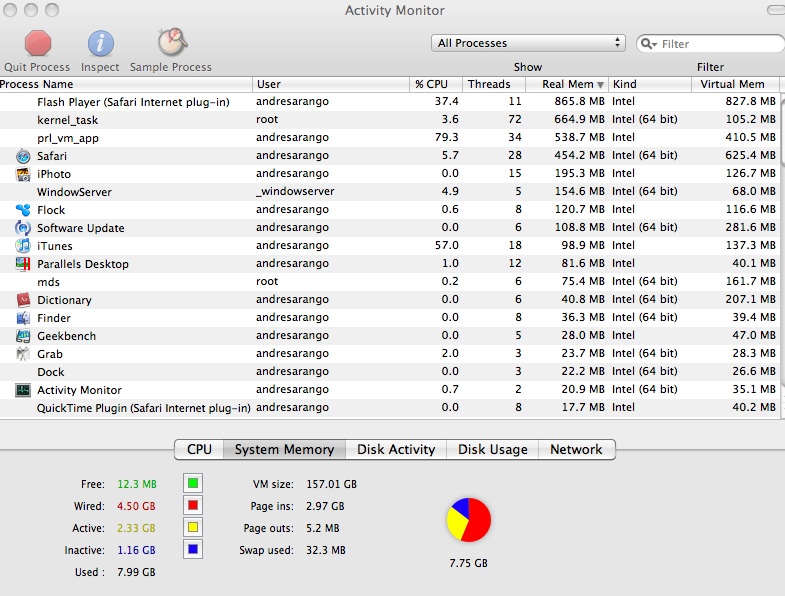This screenshot has height=596, width=785.
Task: Select the Safari compass icon
Action: [x=23, y=156]
